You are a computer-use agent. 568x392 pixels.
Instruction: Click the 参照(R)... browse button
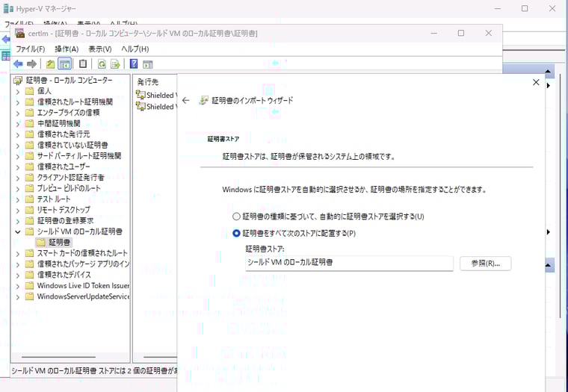pos(485,264)
